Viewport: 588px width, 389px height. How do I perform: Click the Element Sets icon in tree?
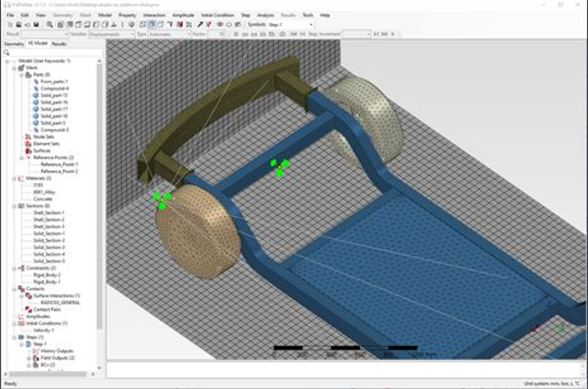pyautogui.click(x=28, y=144)
